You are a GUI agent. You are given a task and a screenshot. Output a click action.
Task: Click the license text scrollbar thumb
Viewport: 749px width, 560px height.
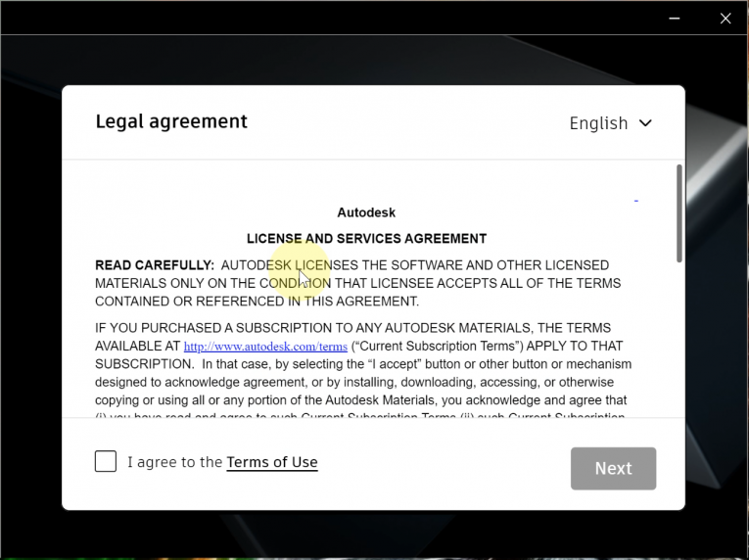679,213
